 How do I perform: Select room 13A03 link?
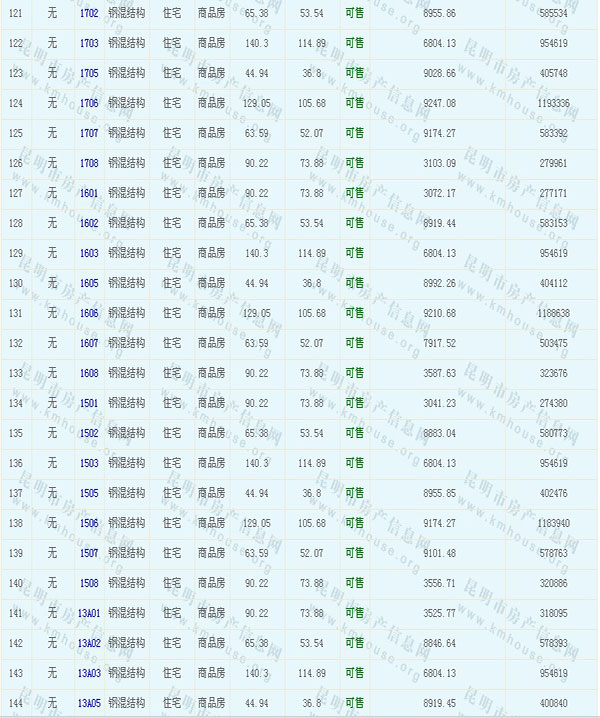(89, 674)
